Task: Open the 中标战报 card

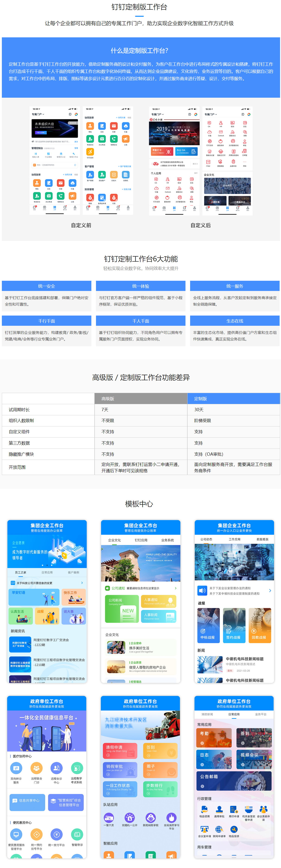Action: [208, 625]
